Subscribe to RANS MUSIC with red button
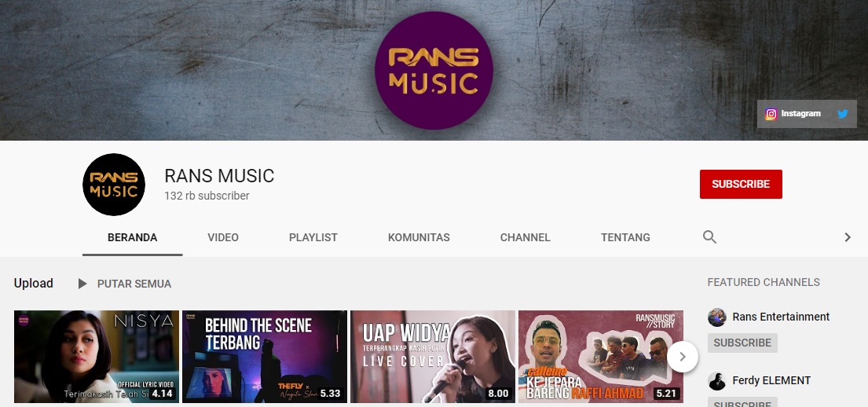Image resolution: width=868 pixels, height=407 pixels. click(741, 184)
